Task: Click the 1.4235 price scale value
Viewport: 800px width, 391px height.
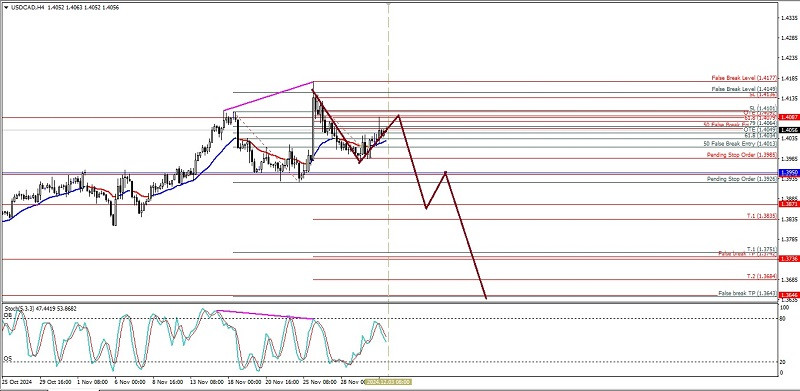Action: tap(789, 58)
